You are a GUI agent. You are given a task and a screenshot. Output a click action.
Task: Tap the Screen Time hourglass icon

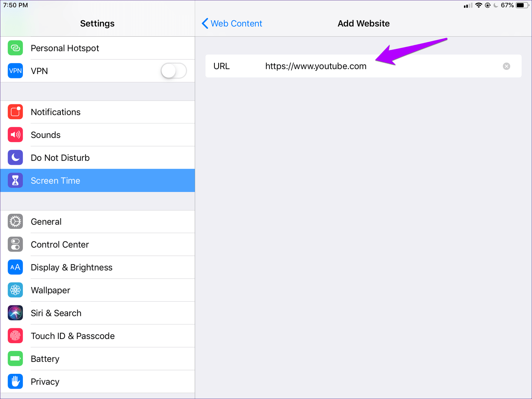point(15,180)
